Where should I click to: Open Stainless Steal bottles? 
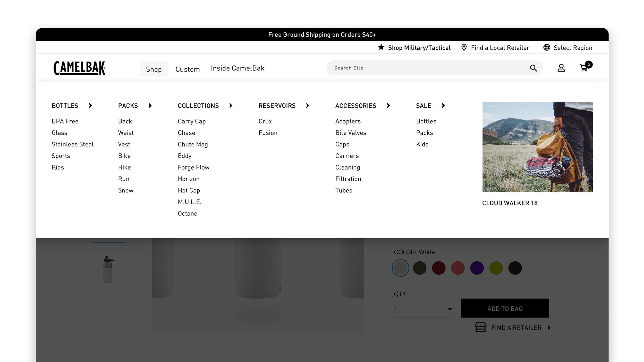(73, 144)
